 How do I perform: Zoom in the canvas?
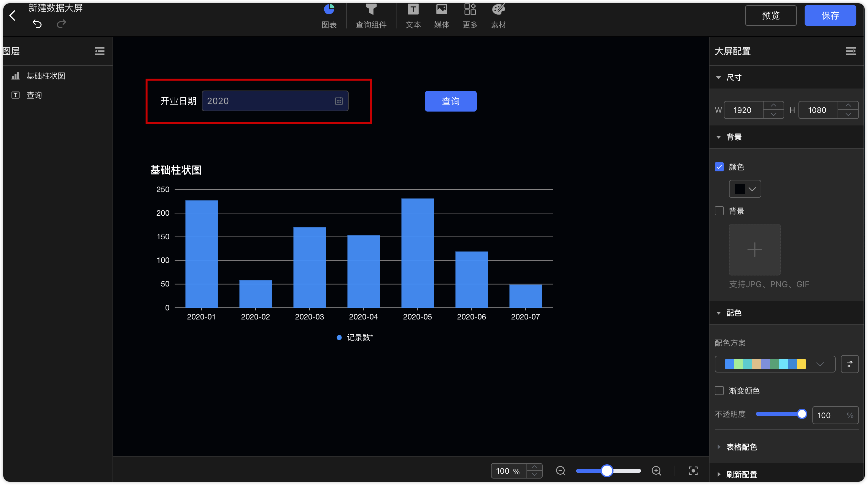pyautogui.click(x=656, y=470)
